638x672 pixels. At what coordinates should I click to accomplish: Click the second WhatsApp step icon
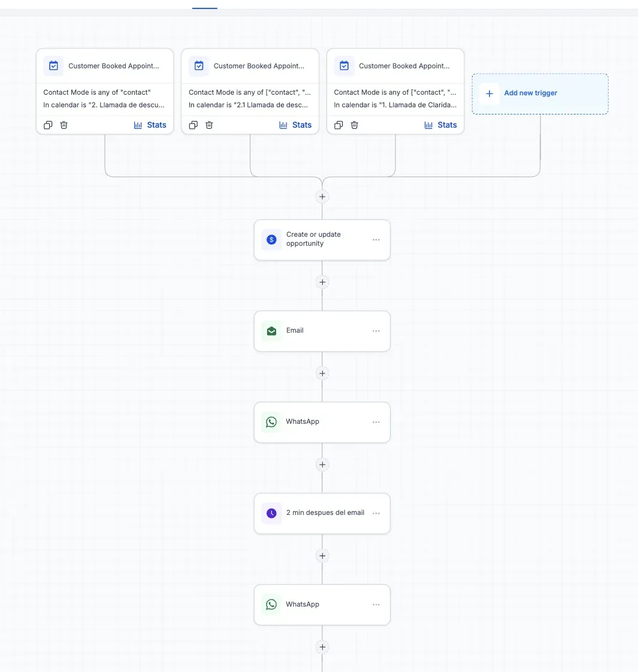click(x=271, y=605)
